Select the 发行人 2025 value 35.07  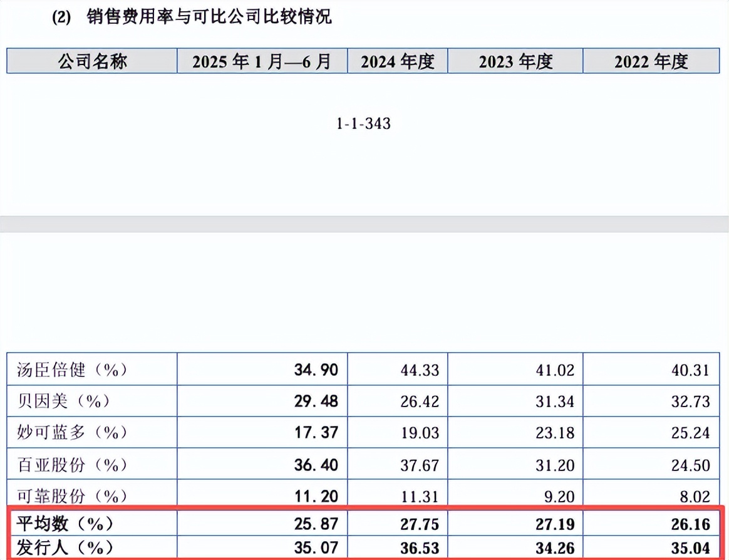316,547
